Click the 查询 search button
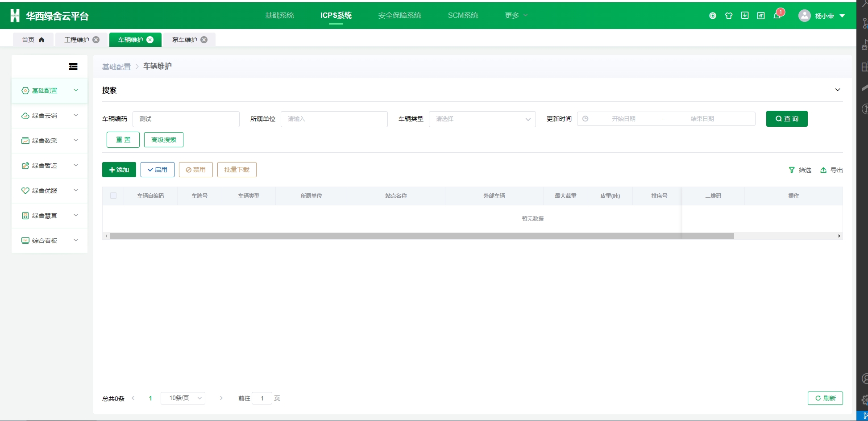Image resolution: width=868 pixels, height=421 pixels. coord(787,119)
